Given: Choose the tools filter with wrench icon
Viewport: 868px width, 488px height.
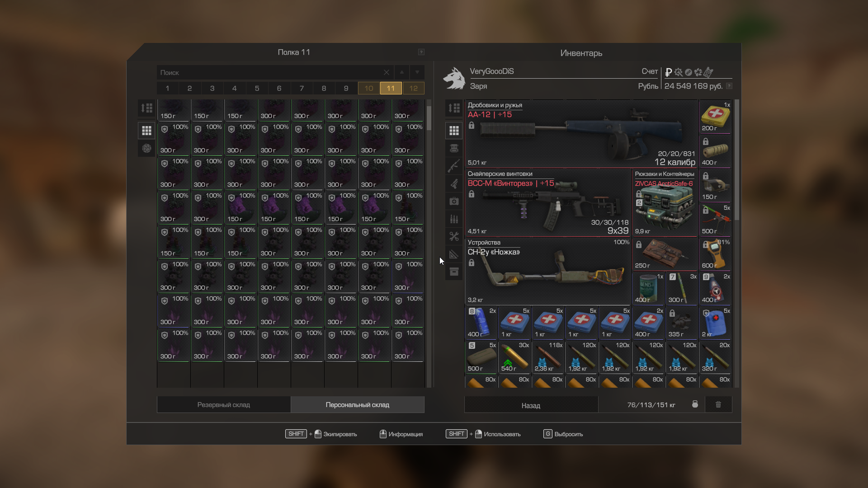Looking at the screenshot, I should click(454, 236).
